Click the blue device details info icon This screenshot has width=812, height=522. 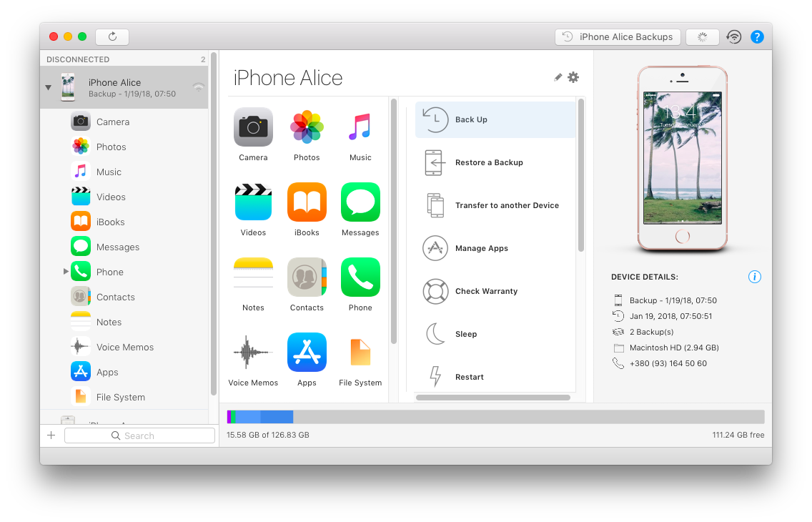755,277
